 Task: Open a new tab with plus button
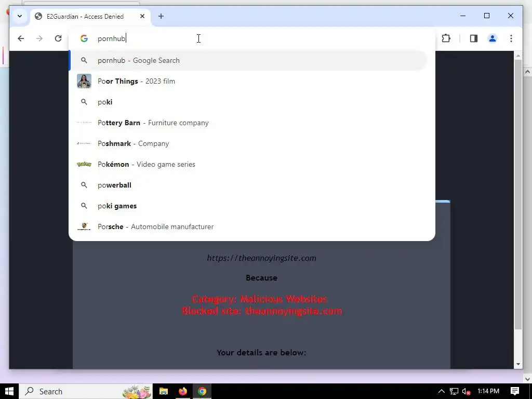point(161,16)
